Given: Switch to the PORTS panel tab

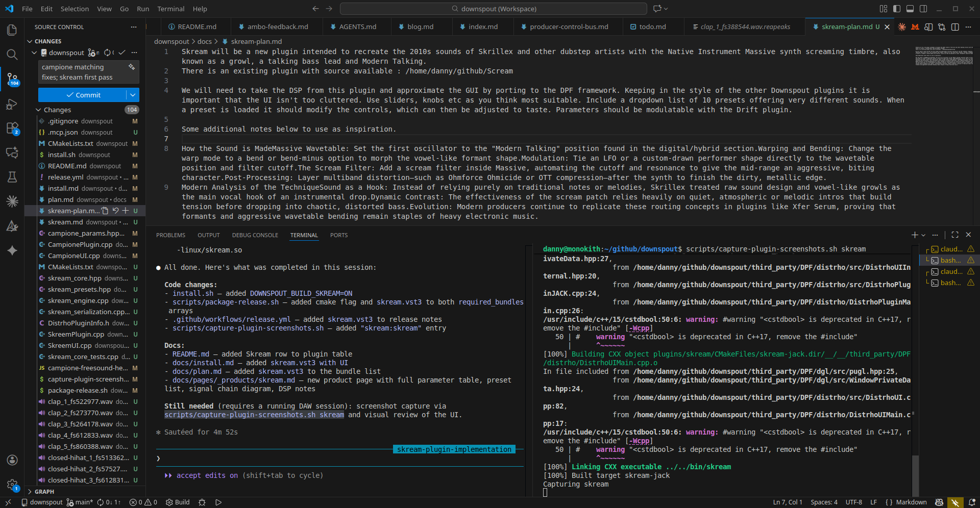Looking at the screenshot, I should [339, 235].
